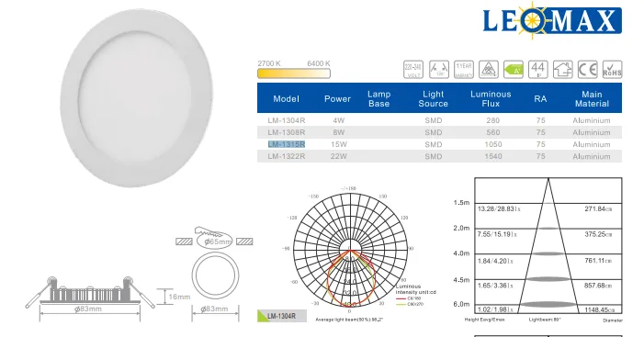The image size is (644, 337).
Task: Click the Average light beam caption
Action: (349, 320)
